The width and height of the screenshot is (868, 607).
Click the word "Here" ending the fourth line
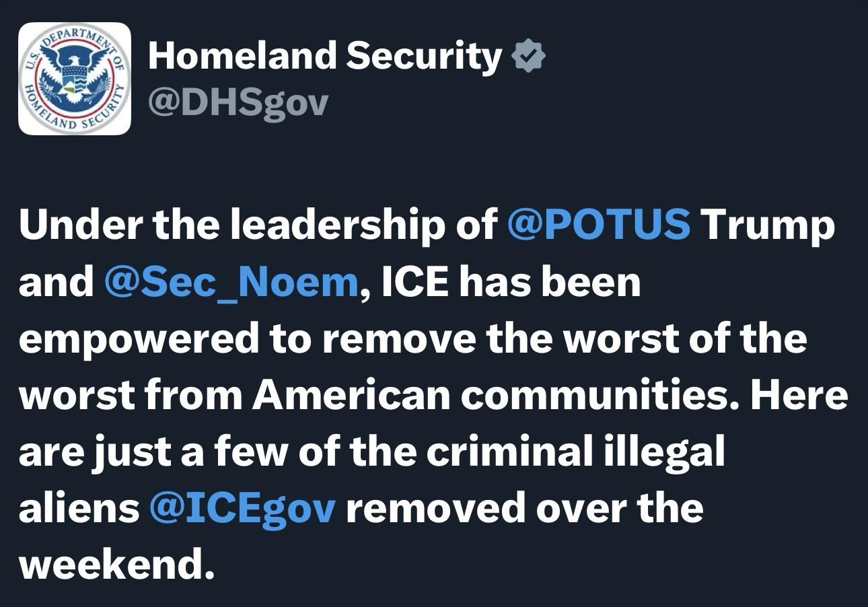point(799,396)
